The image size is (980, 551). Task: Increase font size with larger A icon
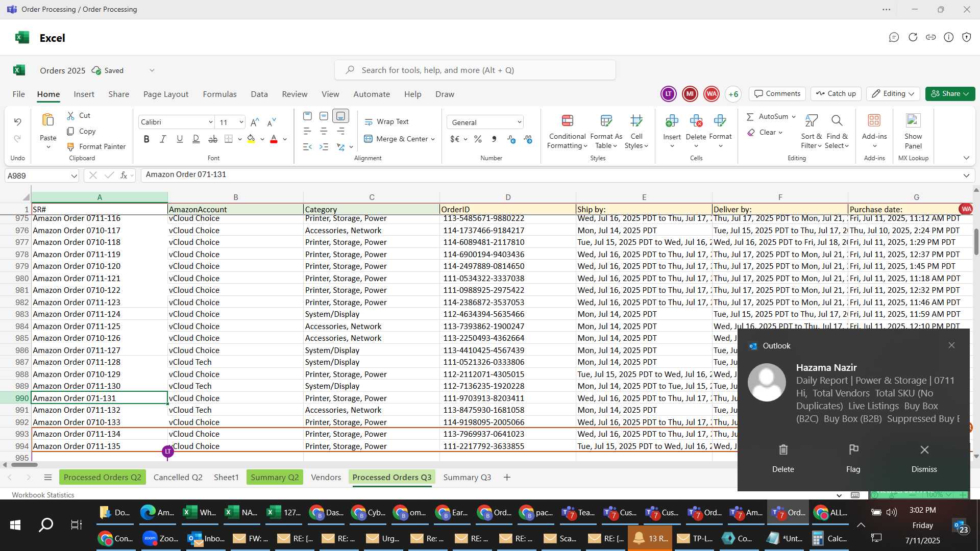tap(255, 122)
